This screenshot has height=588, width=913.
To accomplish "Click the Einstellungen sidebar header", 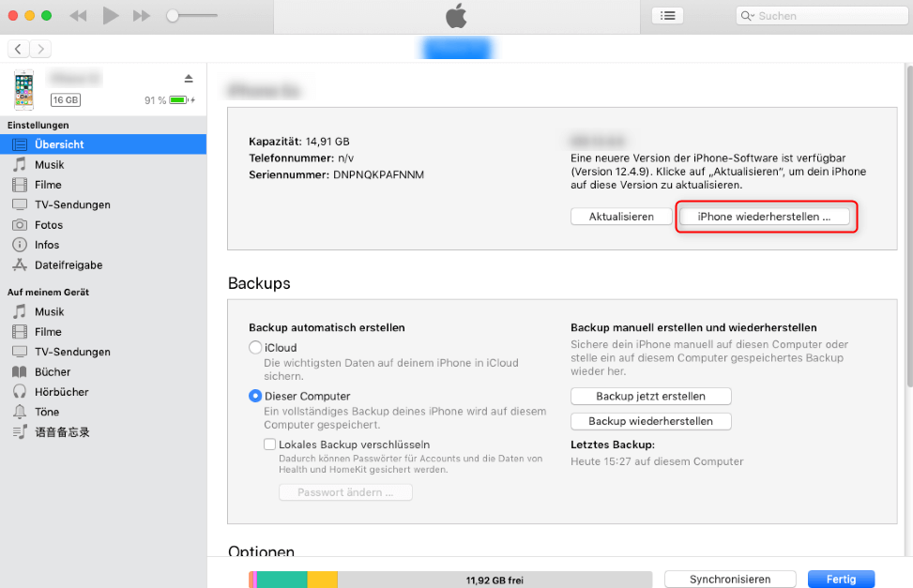I will pyautogui.click(x=38, y=125).
